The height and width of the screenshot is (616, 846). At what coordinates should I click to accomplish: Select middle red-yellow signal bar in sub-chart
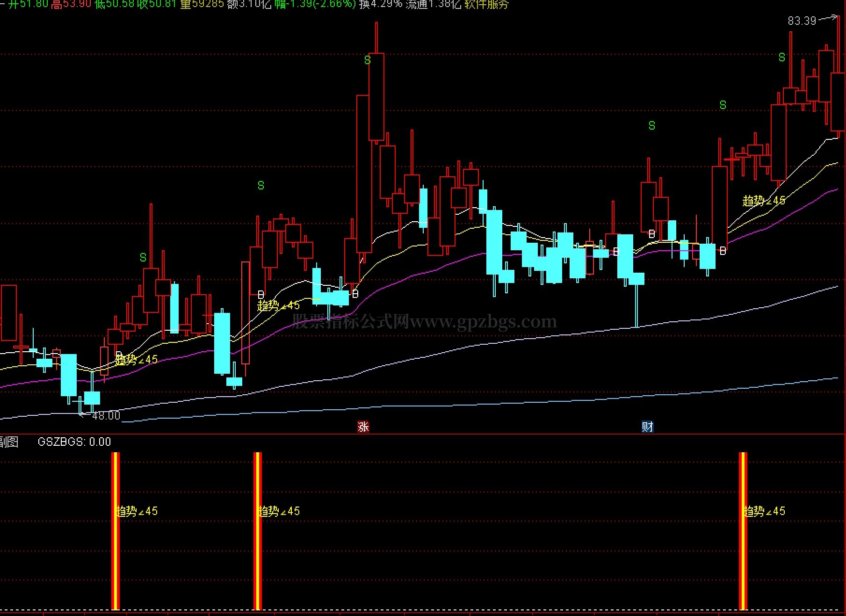257,531
